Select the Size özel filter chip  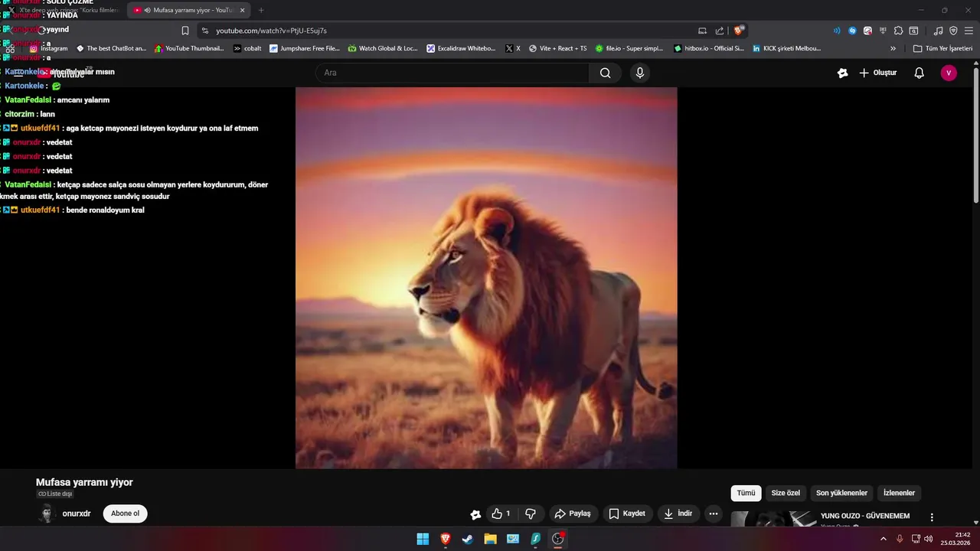[x=786, y=493]
